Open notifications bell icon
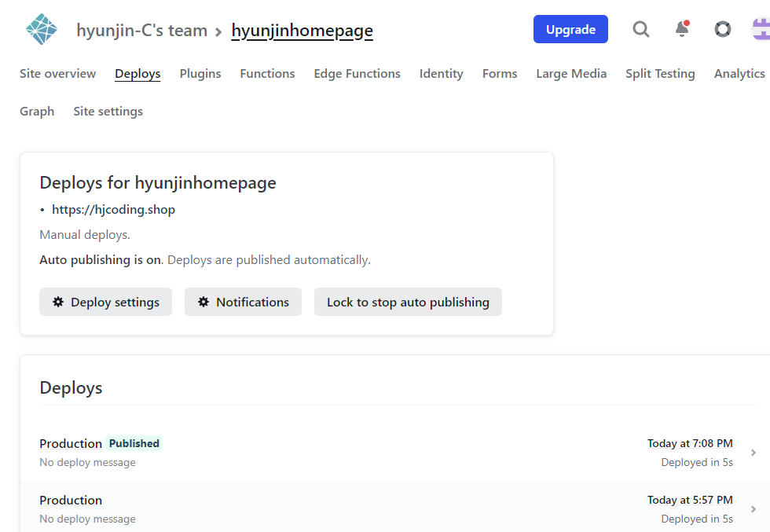770x532 pixels. click(682, 29)
